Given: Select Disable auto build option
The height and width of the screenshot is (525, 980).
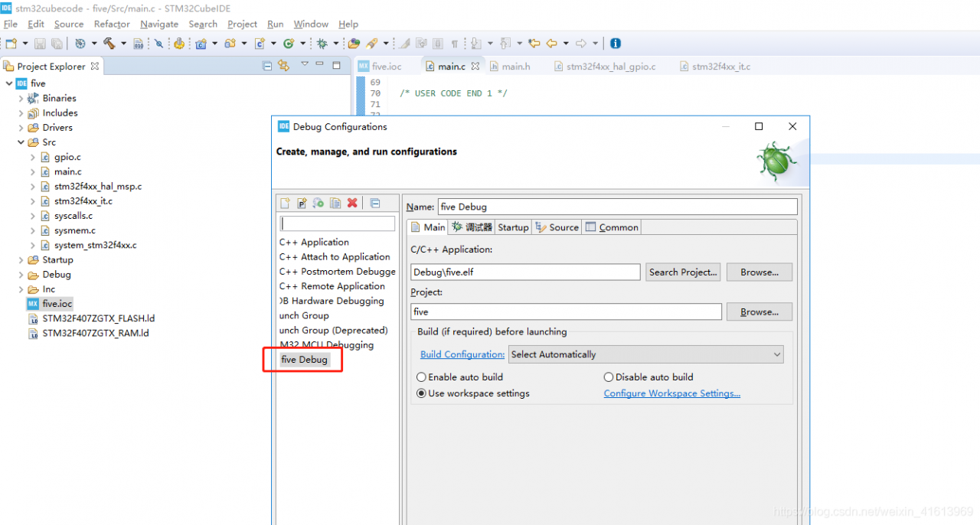Looking at the screenshot, I should coord(648,377).
